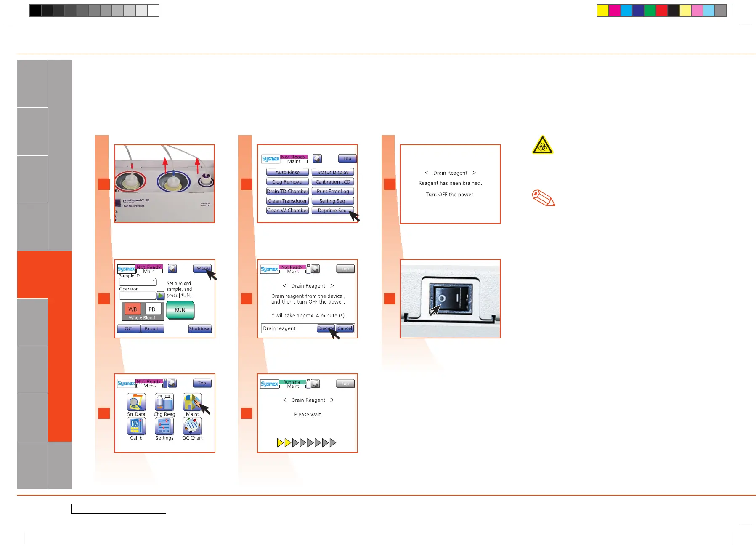Select the Chg.Reag bottles icon
The width and height of the screenshot is (756, 549).
(x=164, y=402)
